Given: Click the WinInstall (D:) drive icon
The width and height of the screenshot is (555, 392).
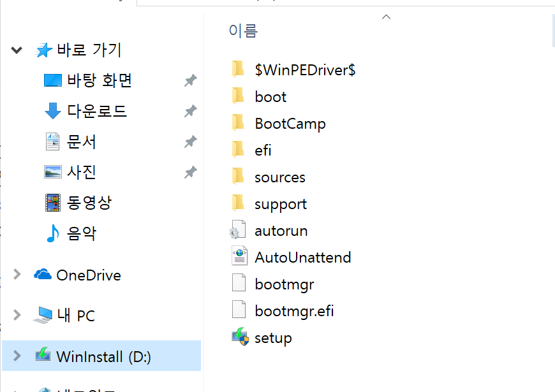Looking at the screenshot, I should click(x=43, y=354).
